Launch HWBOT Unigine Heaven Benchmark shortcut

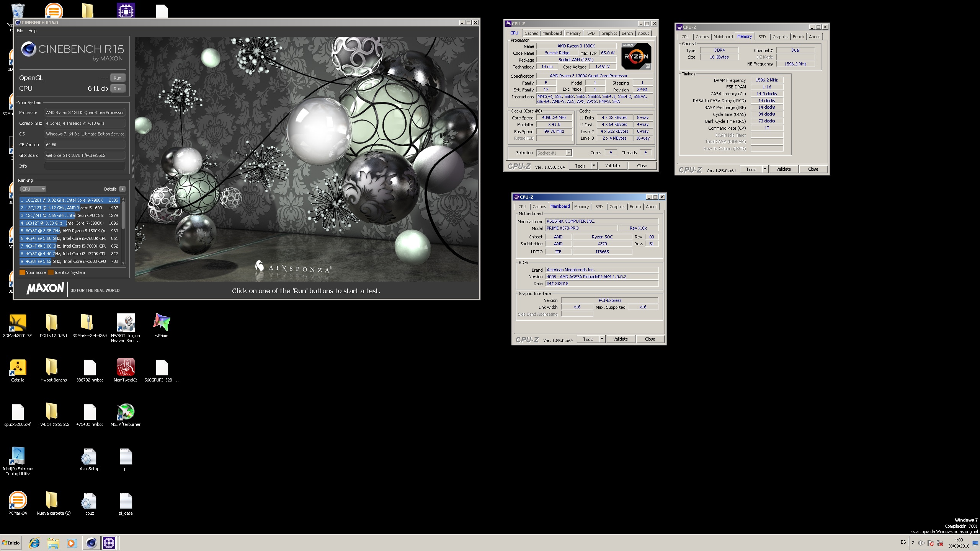coord(126,328)
